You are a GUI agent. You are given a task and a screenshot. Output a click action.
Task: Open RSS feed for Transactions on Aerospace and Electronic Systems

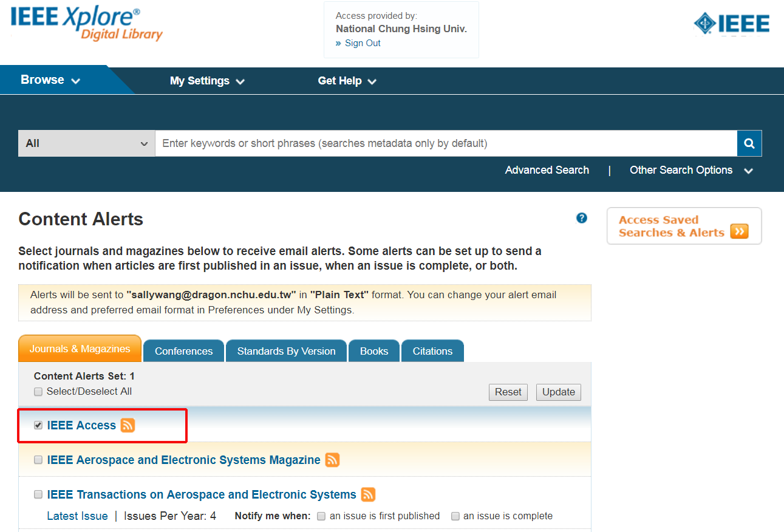368,494
